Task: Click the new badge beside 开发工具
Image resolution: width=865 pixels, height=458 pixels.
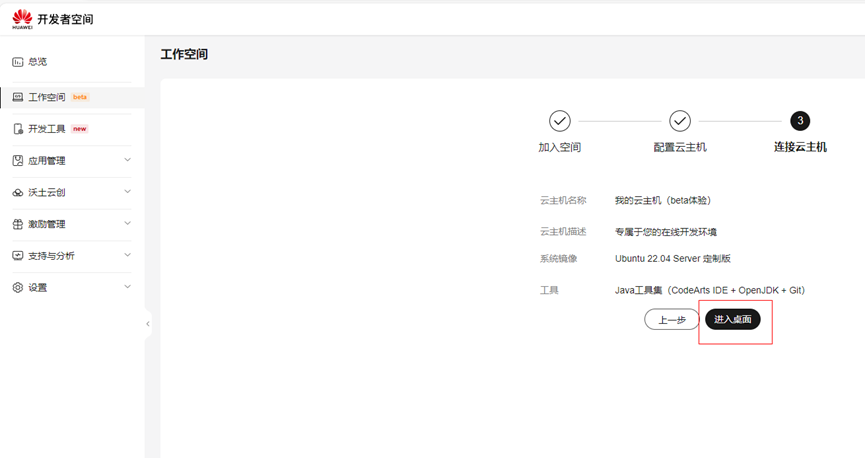Action: [x=80, y=129]
